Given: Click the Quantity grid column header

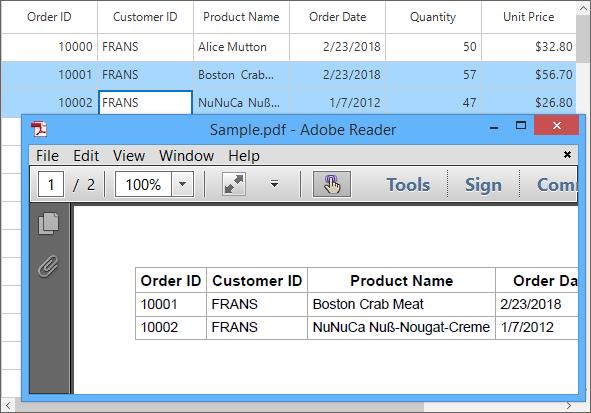Looking at the screenshot, I should (x=433, y=17).
